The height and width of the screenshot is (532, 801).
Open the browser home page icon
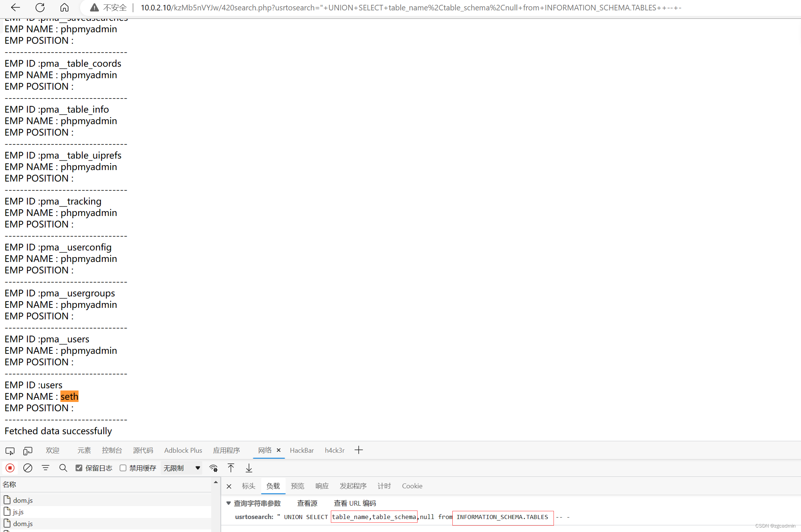pyautogui.click(x=64, y=7)
